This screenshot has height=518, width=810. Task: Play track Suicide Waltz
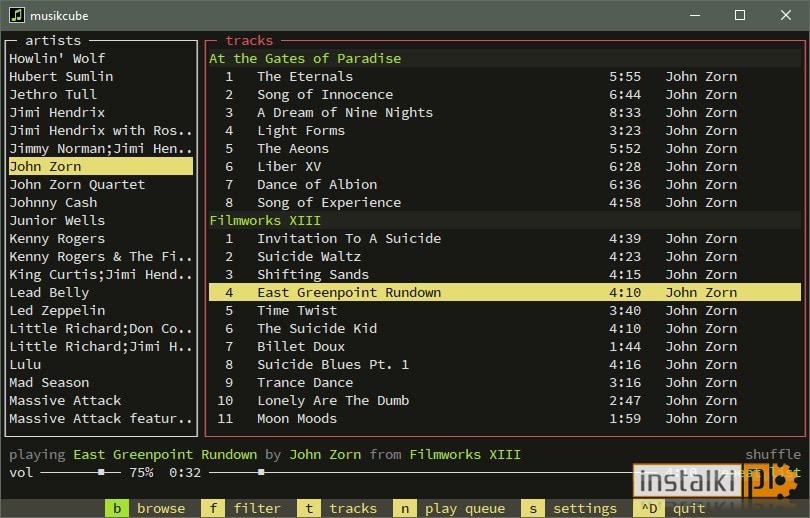coord(505,257)
